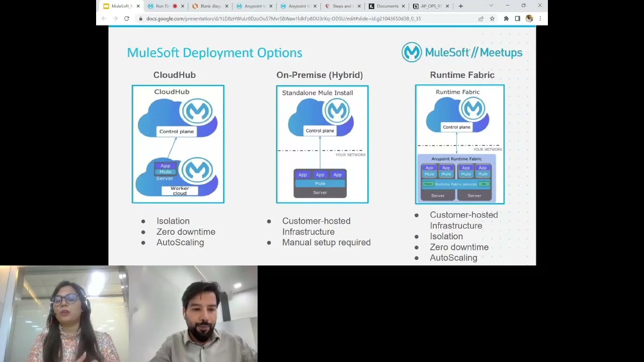The image size is (644, 362).
Task: Click the woman presenter's video feed
Action: click(64, 314)
